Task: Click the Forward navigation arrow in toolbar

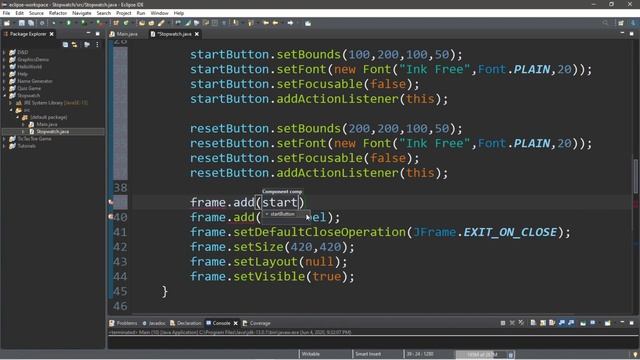Action: tap(290, 23)
